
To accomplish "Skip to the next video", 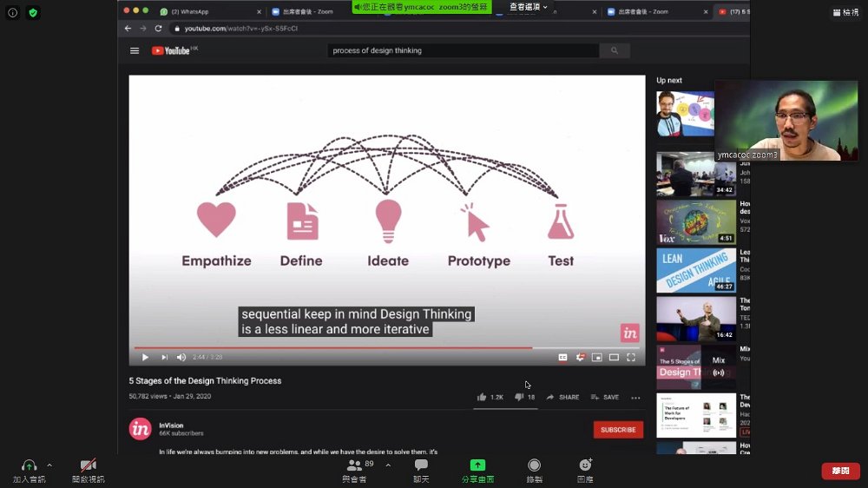I will [164, 357].
